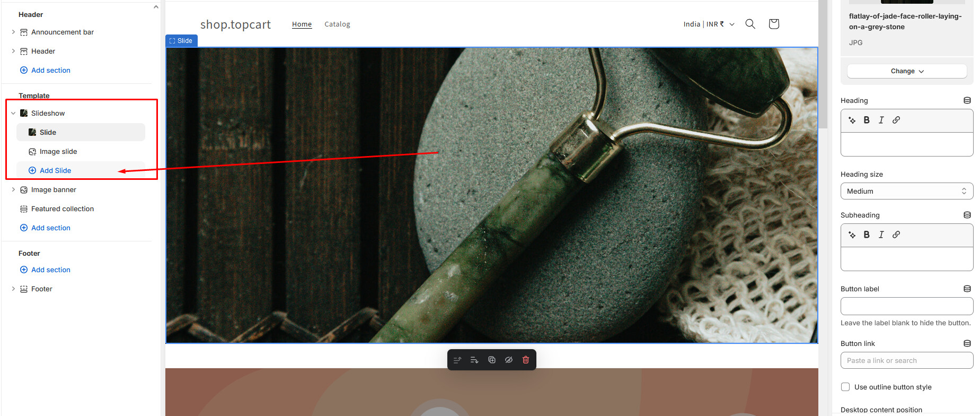Open the Heading size Medium dropdown
This screenshot has height=416, width=980.
(907, 191)
